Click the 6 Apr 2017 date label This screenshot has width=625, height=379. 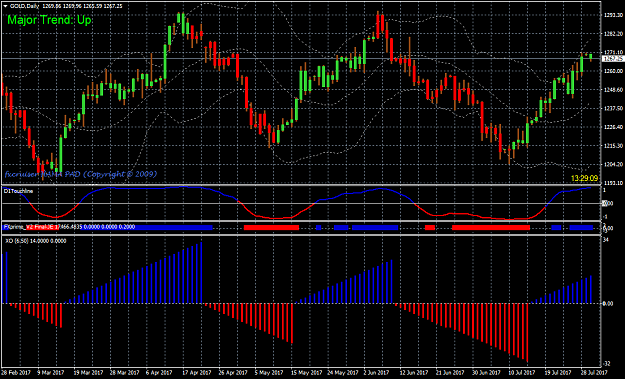click(x=159, y=373)
